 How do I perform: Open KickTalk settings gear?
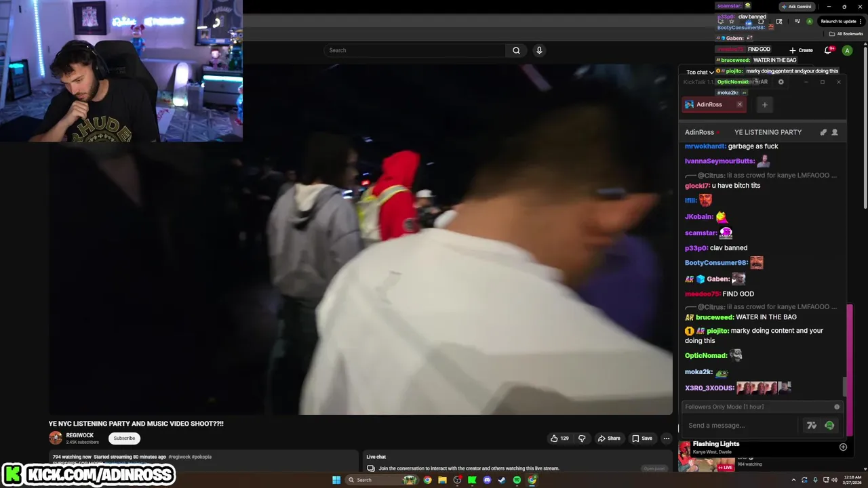point(781,82)
